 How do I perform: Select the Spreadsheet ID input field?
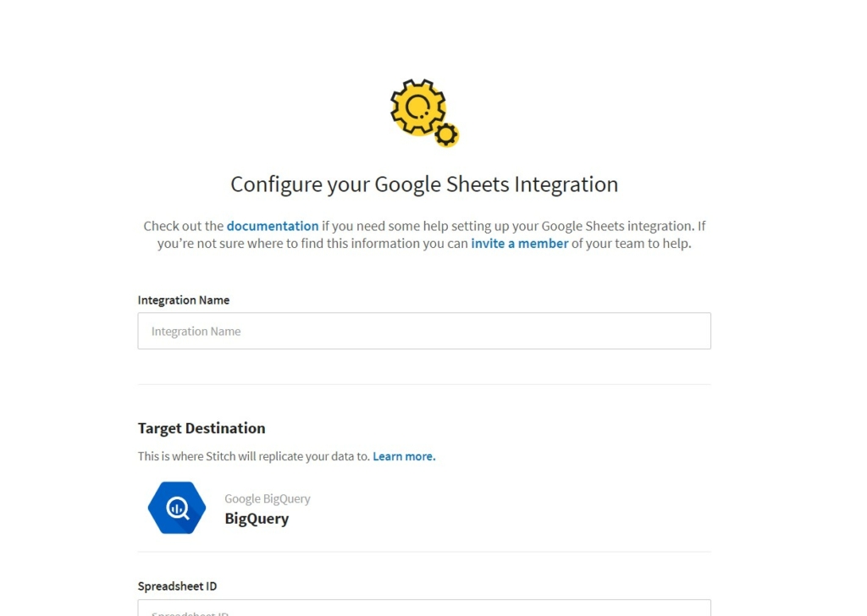point(424,608)
